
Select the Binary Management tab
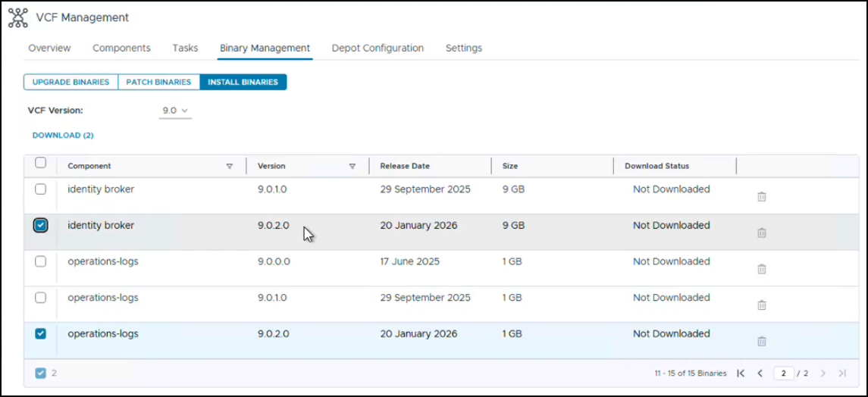[265, 48]
